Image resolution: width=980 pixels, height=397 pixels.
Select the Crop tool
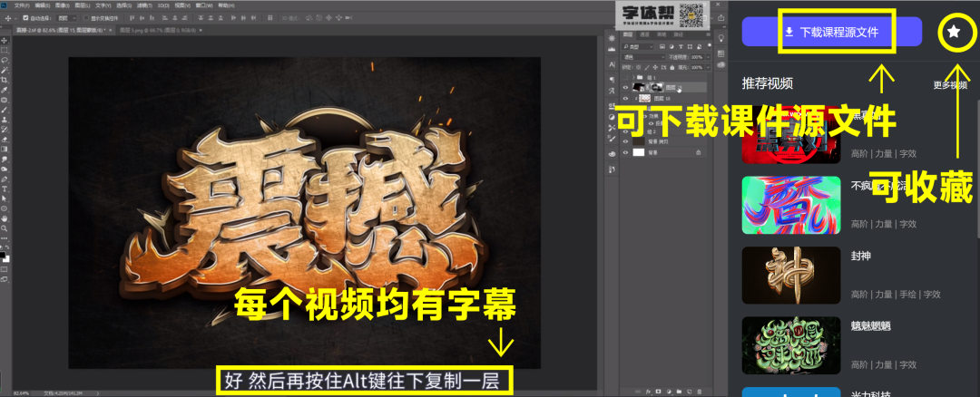[5, 80]
